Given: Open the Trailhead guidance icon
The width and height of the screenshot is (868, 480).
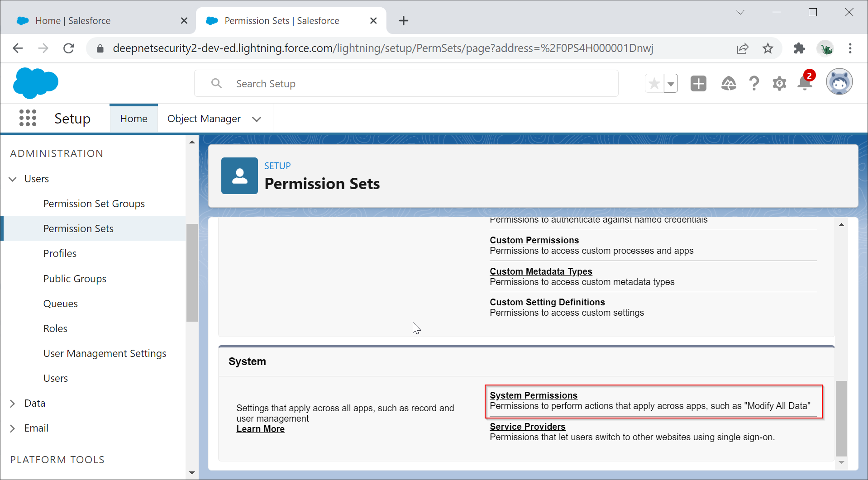Looking at the screenshot, I should [x=728, y=84].
